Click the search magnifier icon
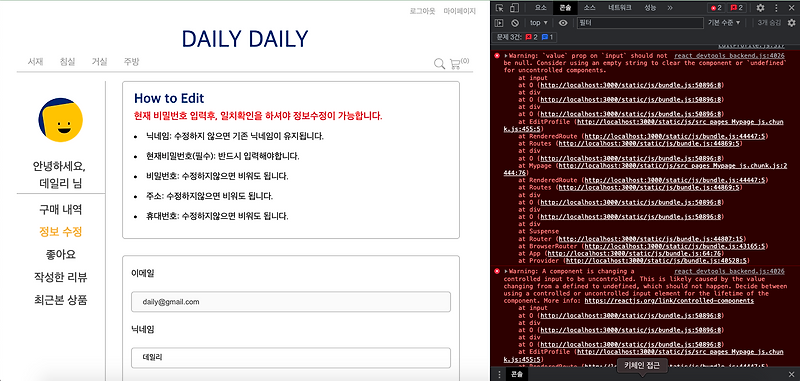This screenshot has width=800, height=381. [439, 64]
